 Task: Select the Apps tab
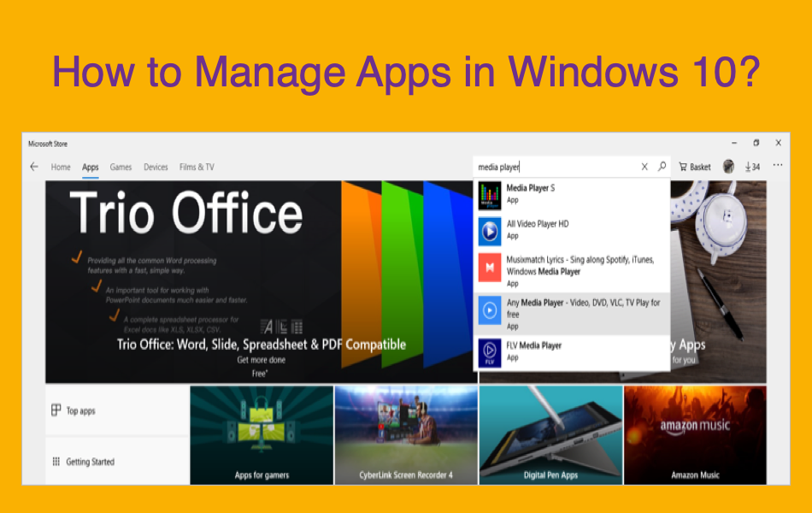[x=90, y=167]
